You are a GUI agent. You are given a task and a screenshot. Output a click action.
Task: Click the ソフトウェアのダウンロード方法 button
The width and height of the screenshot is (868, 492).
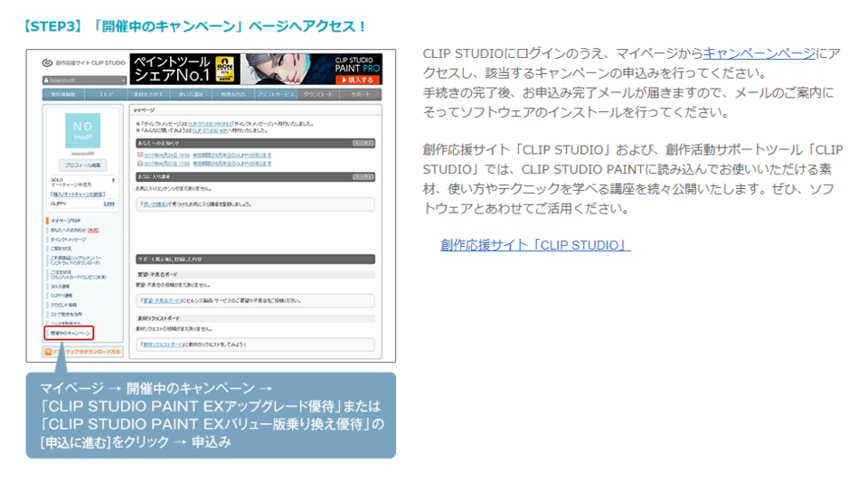point(83,352)
